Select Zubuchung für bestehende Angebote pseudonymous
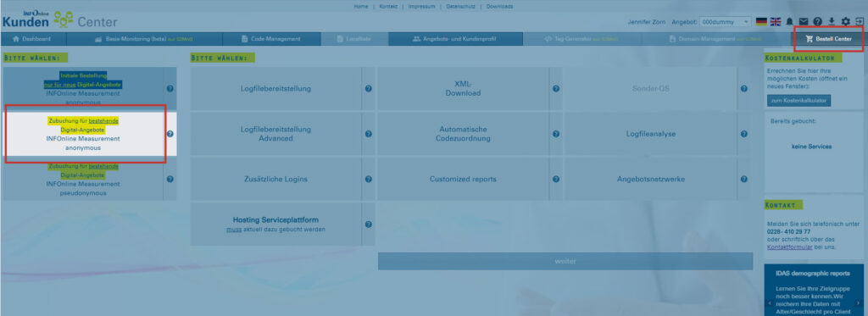 pos(82,180)
